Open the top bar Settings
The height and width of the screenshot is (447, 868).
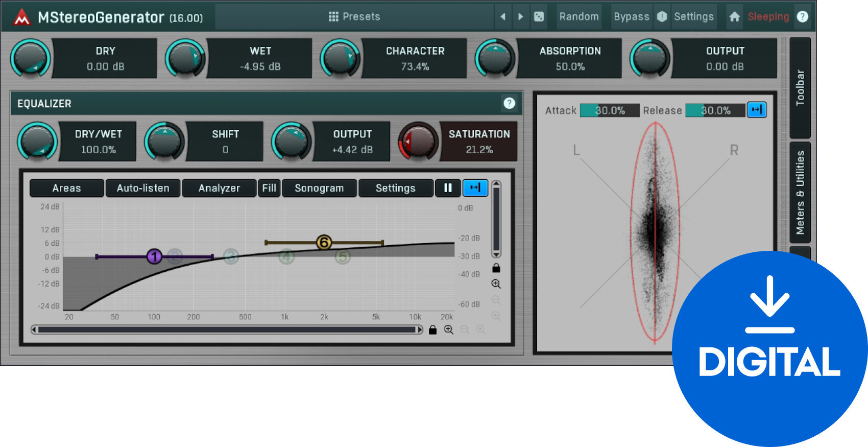coord(694,16)
